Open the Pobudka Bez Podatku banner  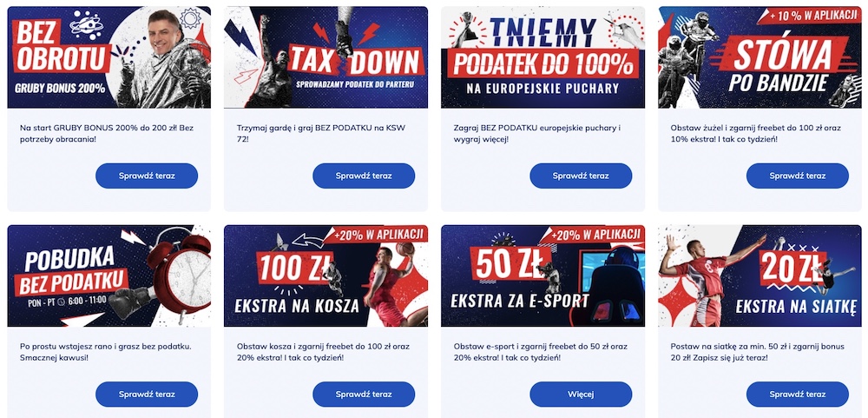tap(109, 275)
